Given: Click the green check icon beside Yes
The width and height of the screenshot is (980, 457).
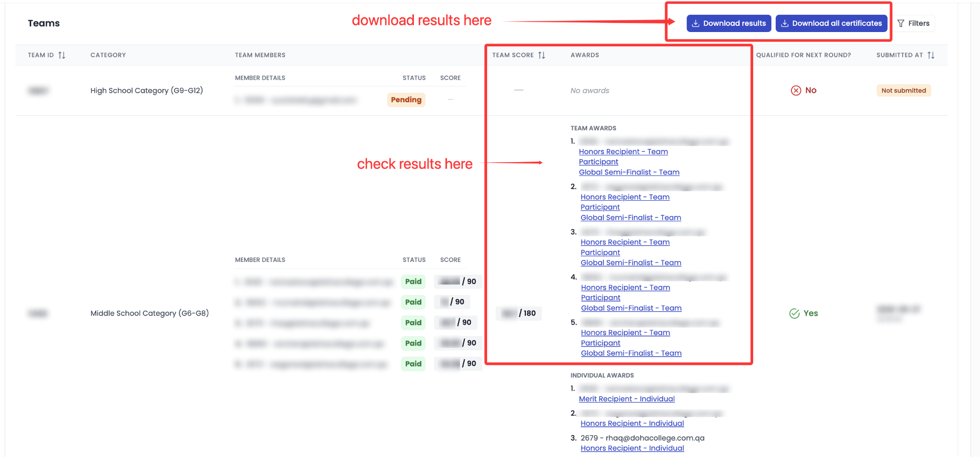Looking at the screenshot, I should pos(794,314).
